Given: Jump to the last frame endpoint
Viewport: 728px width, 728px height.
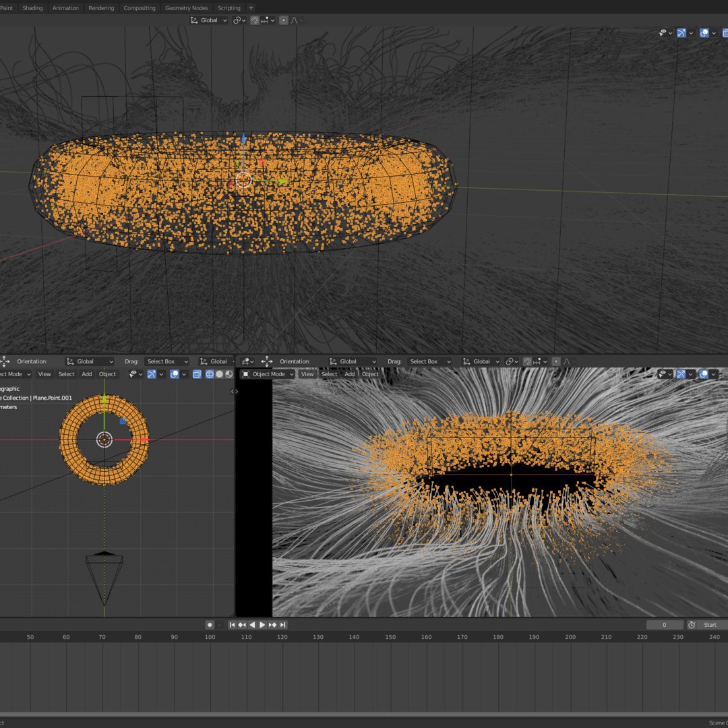Looking at the screenshot, I should coord(283,625).
